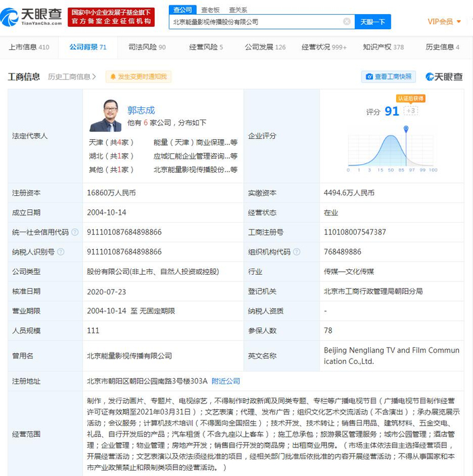Image resolution: width=473 pixels, height=476 pixels.
Task: Click the 其他（共1家） region entry
Action: click(111, 169)
